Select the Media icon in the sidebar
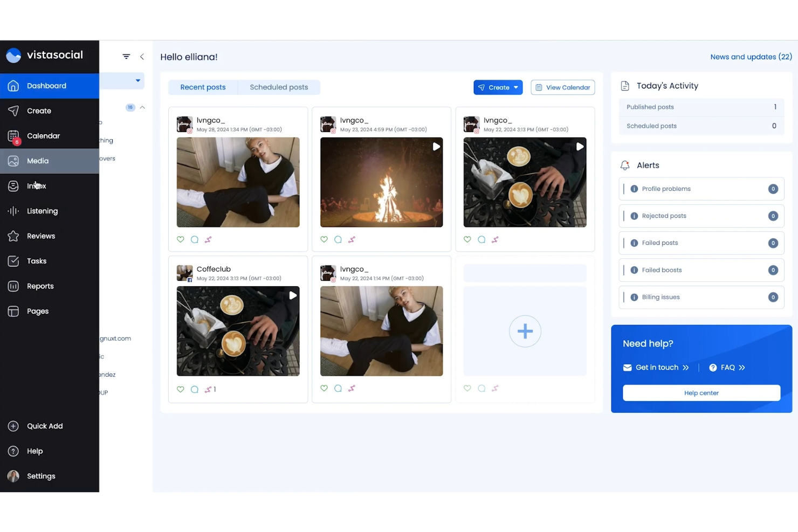Viewport: 798px width, 532px height. coord(13,161)
